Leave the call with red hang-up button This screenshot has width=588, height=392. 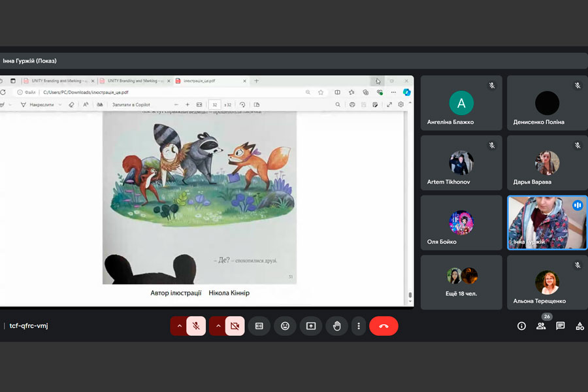pos(384,326)
